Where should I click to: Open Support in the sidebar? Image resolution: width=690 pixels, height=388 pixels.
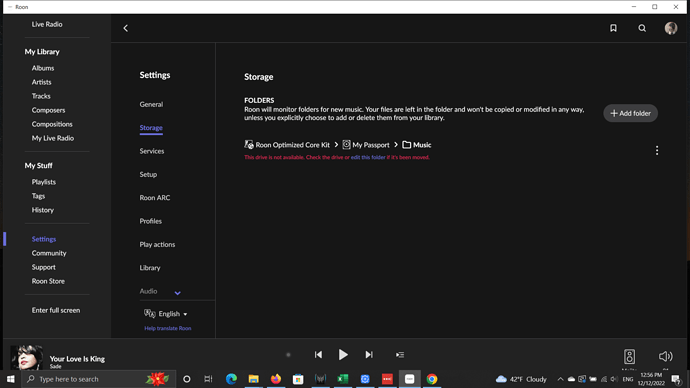(44, 267)
